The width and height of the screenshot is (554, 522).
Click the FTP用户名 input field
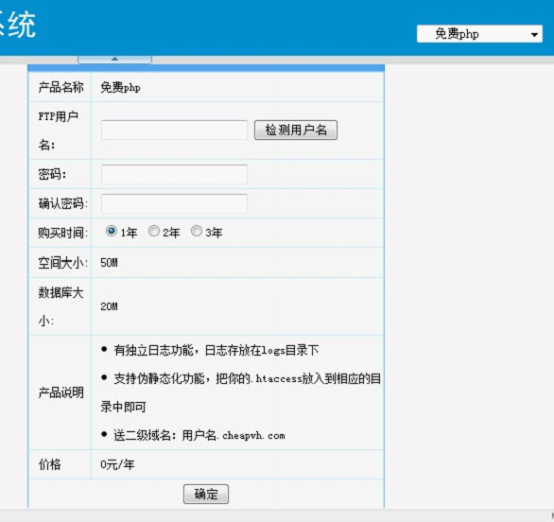[174, 130]
